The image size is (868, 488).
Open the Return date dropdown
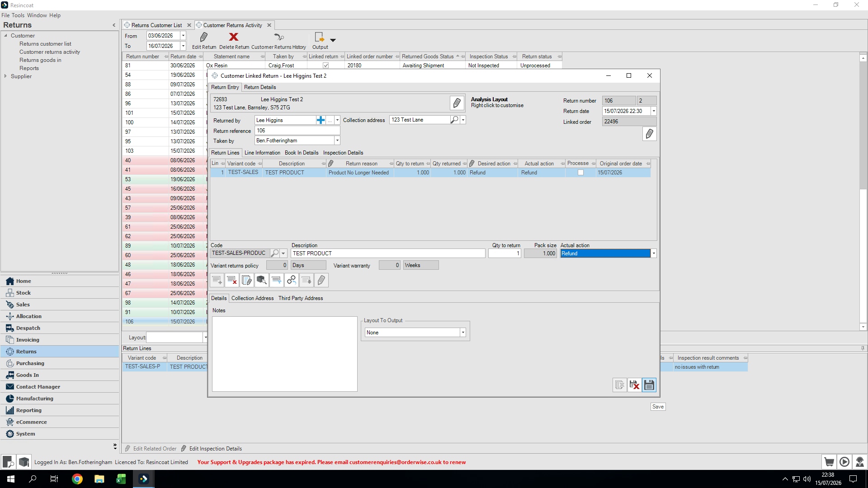tap(654, 111)
